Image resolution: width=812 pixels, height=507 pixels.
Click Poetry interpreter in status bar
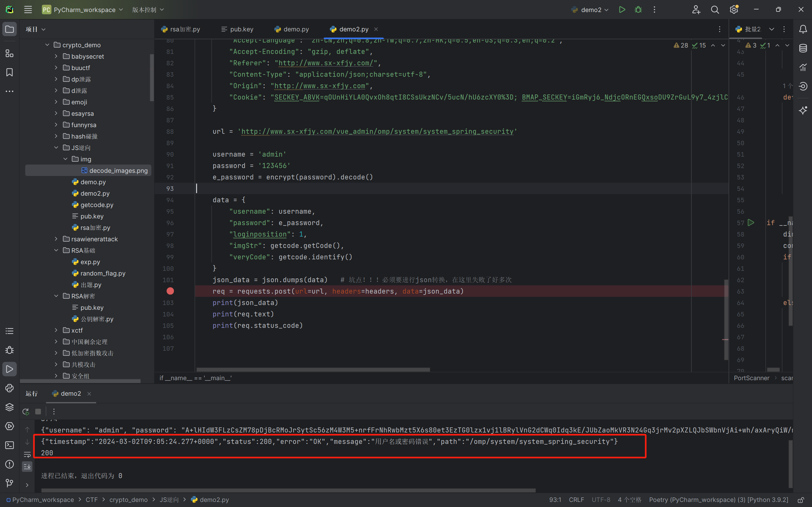pyautogui.click(x=718, y=500)
